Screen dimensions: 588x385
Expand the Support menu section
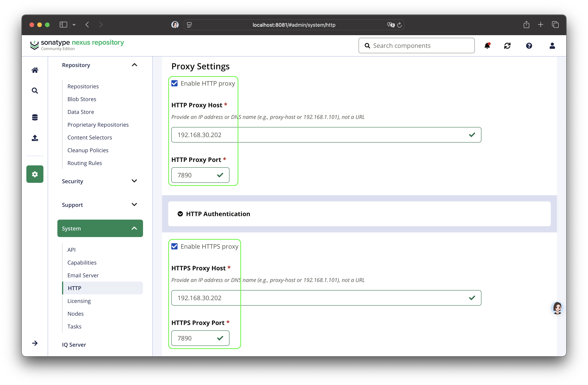134,205
